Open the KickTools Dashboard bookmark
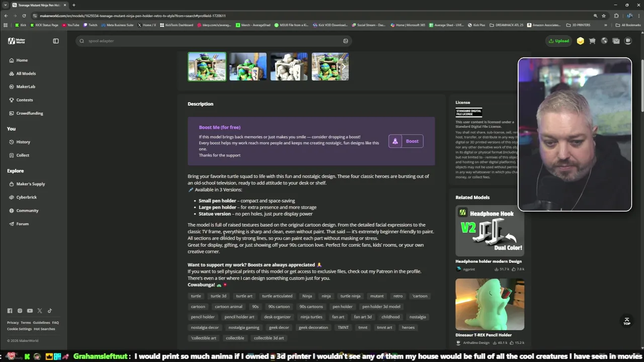644x362 pixels. pos(177,25)
